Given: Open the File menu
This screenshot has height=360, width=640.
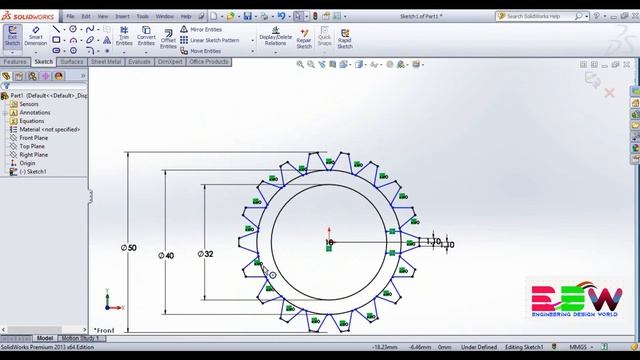Looking at the screenshot, I should (70, 16).
